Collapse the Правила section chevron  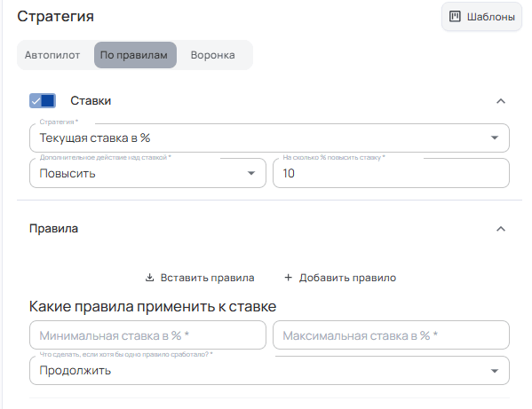click(x=500, y=229)
